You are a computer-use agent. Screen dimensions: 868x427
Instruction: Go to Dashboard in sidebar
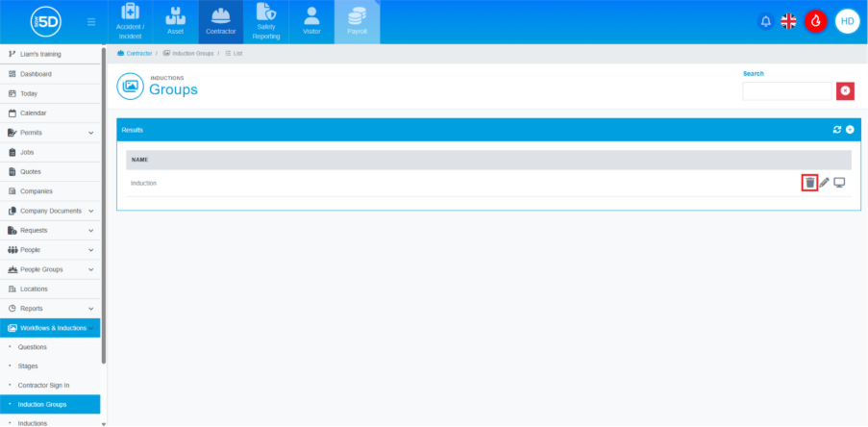pos(50,74)
